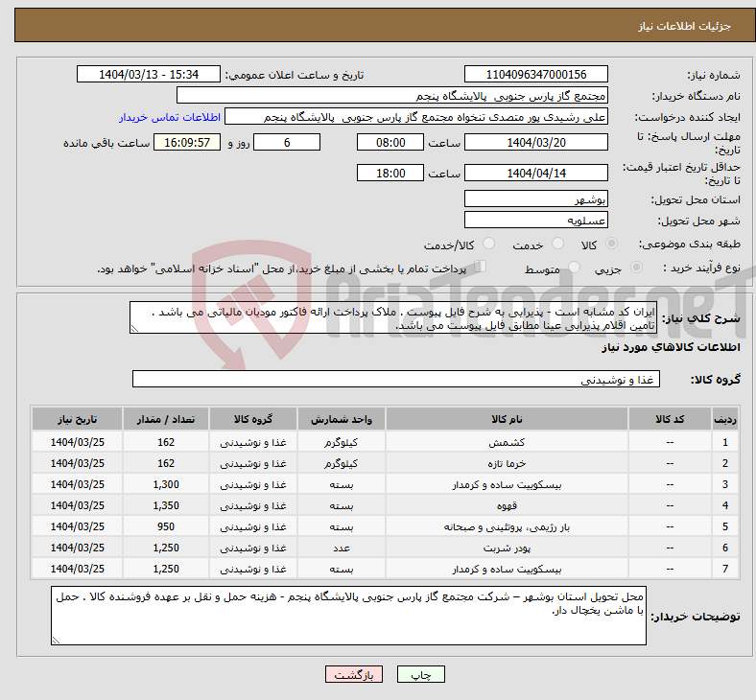The height and width of the screenshot is (700, 756).
Task: Click the response time field 08:00
Action: [390, 142]
